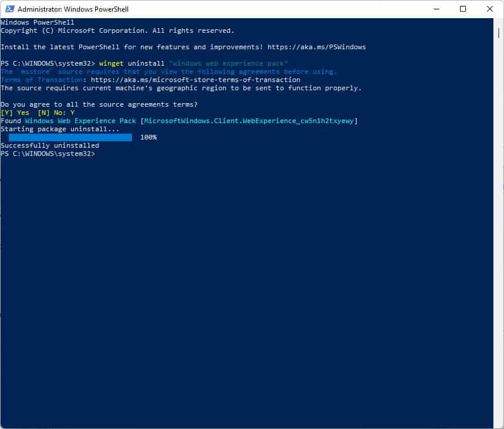Place cursor at the active PS prompt

click(100, 153)
